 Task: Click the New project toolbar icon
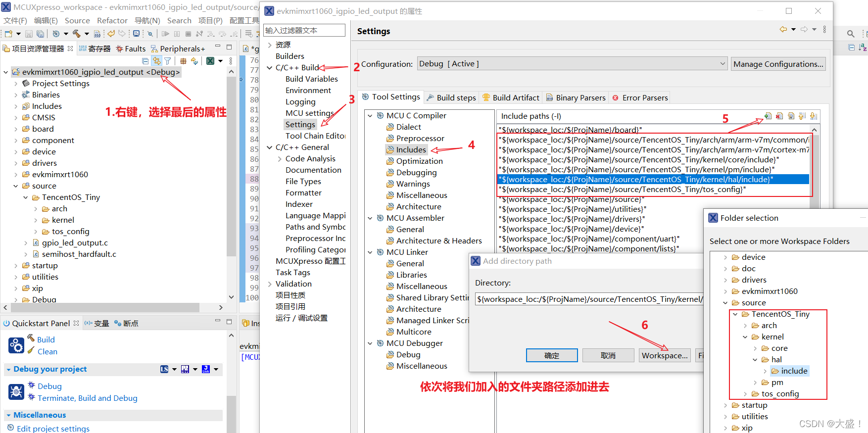pyautogui.click(x=8, y=34)
